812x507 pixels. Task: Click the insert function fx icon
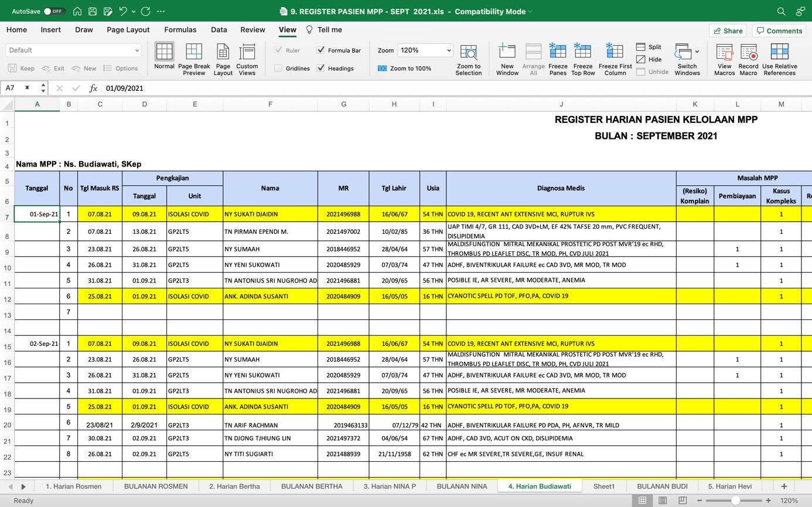(x=93, y=88)
